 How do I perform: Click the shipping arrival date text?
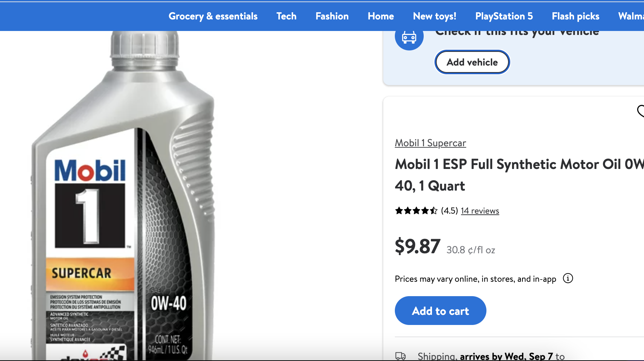(506, 356)
